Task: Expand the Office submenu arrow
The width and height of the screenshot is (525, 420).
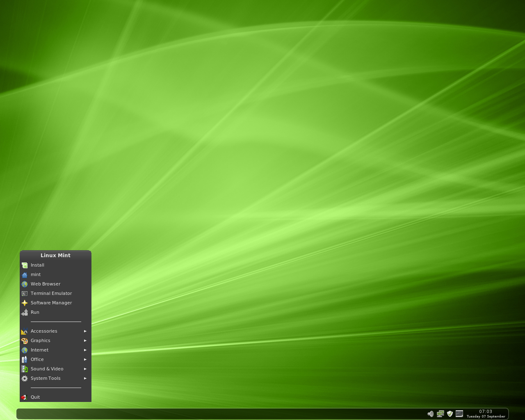Action: [85, 360]
